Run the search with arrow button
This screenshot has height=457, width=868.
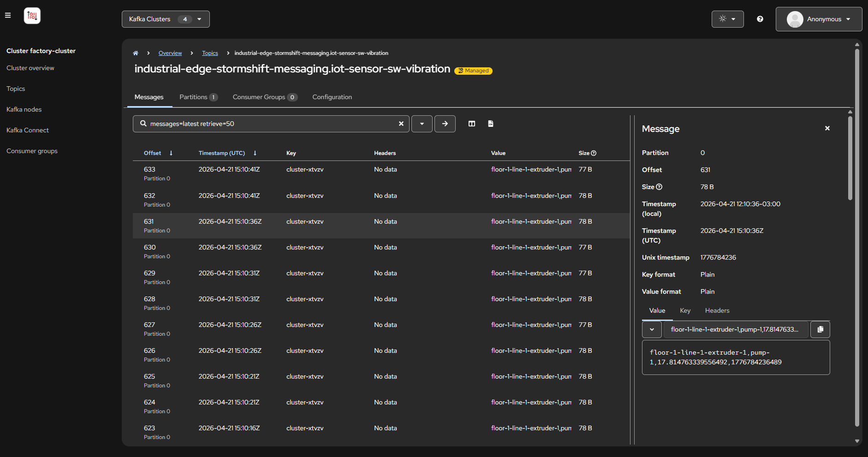click(445, 124)
